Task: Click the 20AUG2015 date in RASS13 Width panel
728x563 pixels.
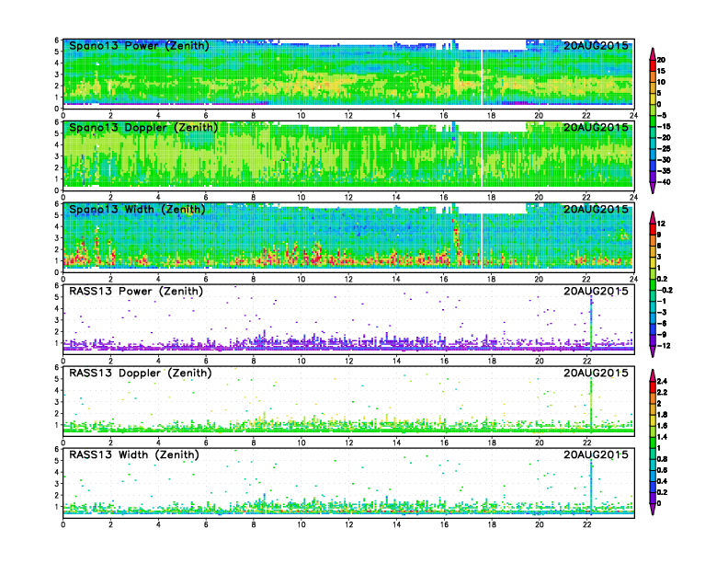Action: [x=596, y=454]
